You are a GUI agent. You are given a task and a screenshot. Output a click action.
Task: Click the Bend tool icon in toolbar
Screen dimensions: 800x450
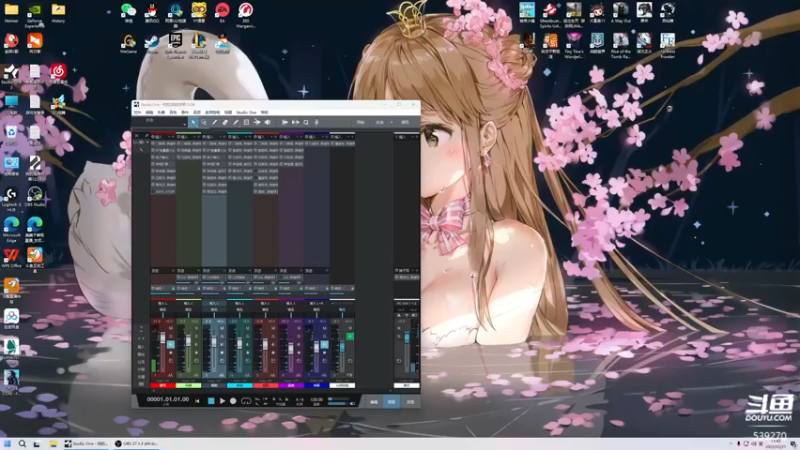[x=257, y=122]
